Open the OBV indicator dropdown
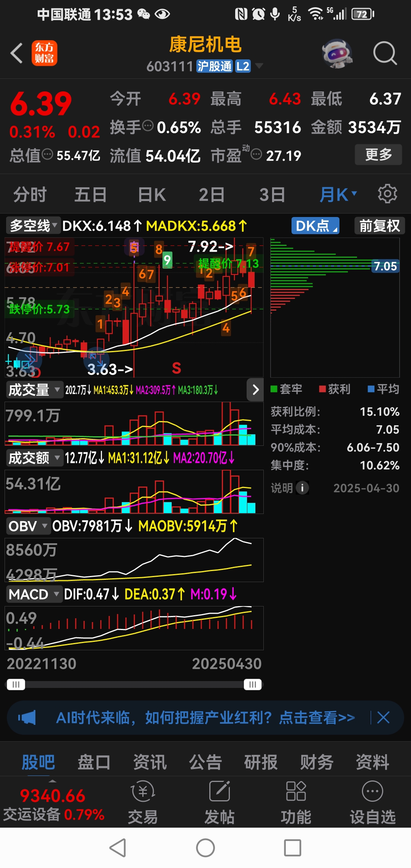The width and height of the screenshot is (411, 868). tap(28, 526)
